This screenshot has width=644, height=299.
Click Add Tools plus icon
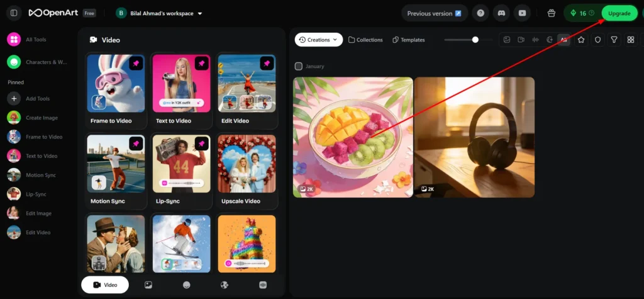14,99
